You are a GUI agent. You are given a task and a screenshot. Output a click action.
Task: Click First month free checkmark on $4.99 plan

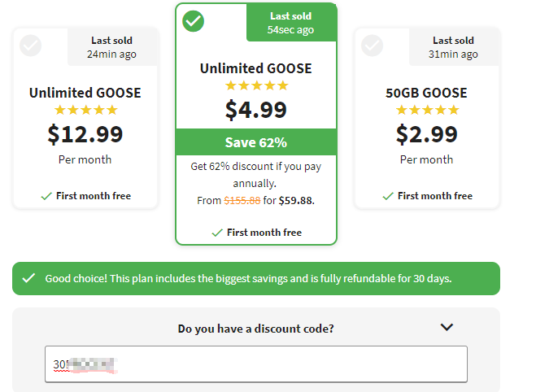(217, 233)
